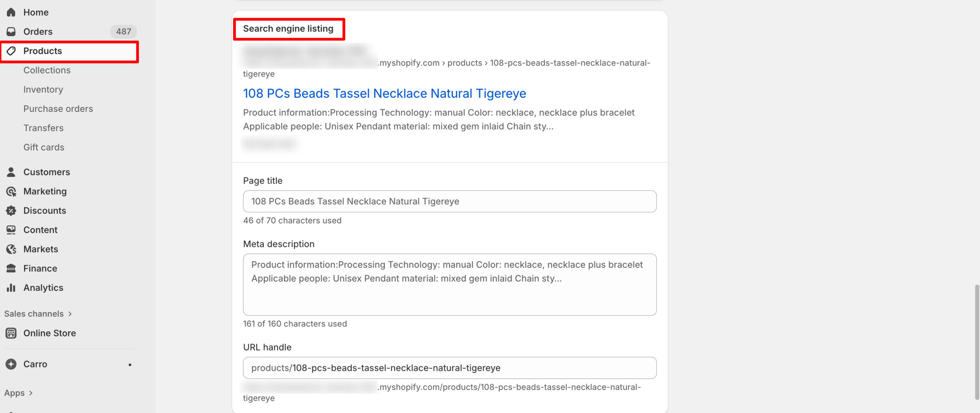This screenshot has width=980, height=413.
Task: Open the Finance section
Action: pyautogui.click(x=40, y=268)
